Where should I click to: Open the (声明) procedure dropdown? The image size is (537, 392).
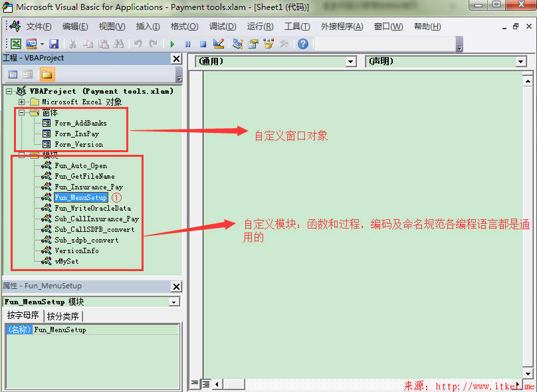pos(520,62)
